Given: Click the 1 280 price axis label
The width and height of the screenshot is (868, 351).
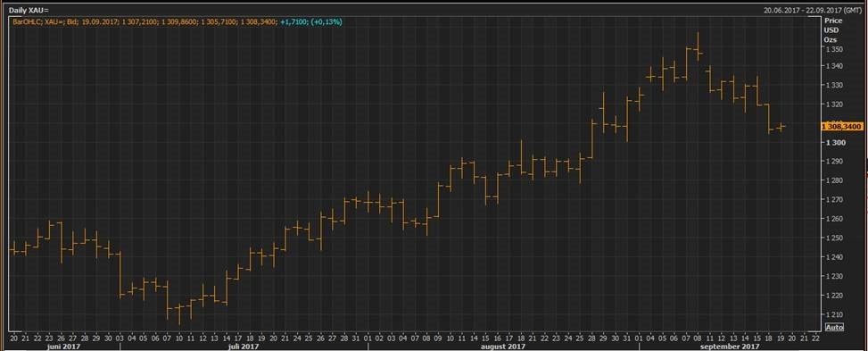Looking at the screenshot, I should pos(834,180).
